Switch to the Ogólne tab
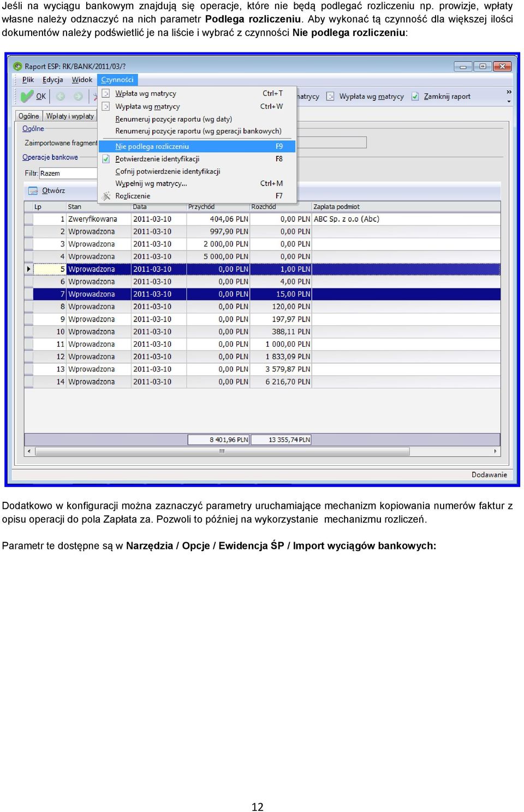Image resolution: width=524 pixels, height=812 pixels. pyautogui.click(x=28, y=116)
